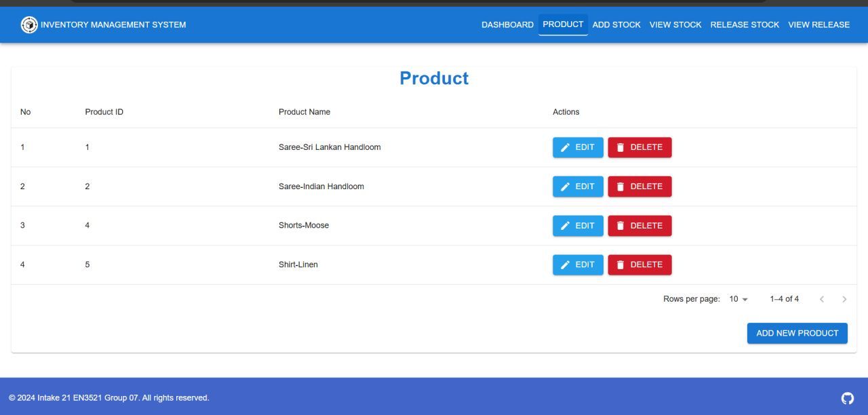868x415 pixels.
Task: Click the edit pencil icon for Saree-Sri Lankan Handloom
Action: tap(566, 146)
